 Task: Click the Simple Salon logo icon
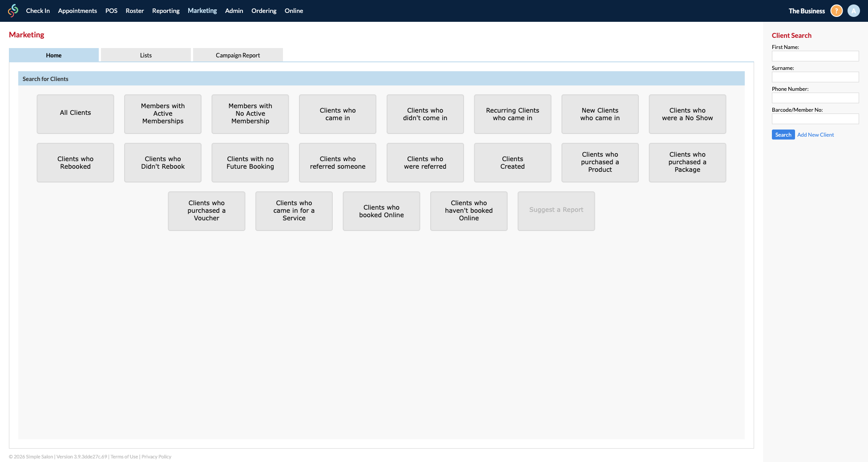click(x=13, y=10)
